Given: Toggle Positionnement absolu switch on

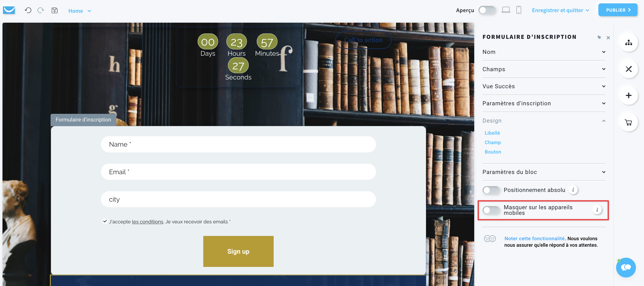Looking at the screenshot, I should 492,190.
